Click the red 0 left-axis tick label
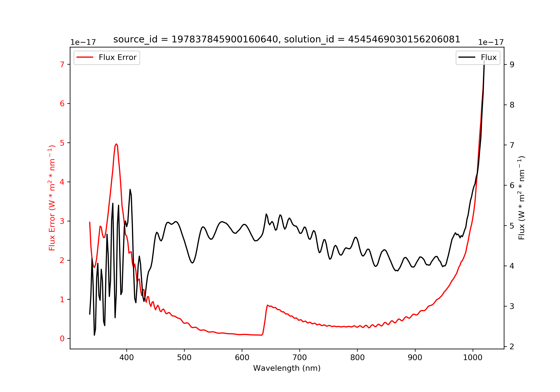 tap(62, 339)
